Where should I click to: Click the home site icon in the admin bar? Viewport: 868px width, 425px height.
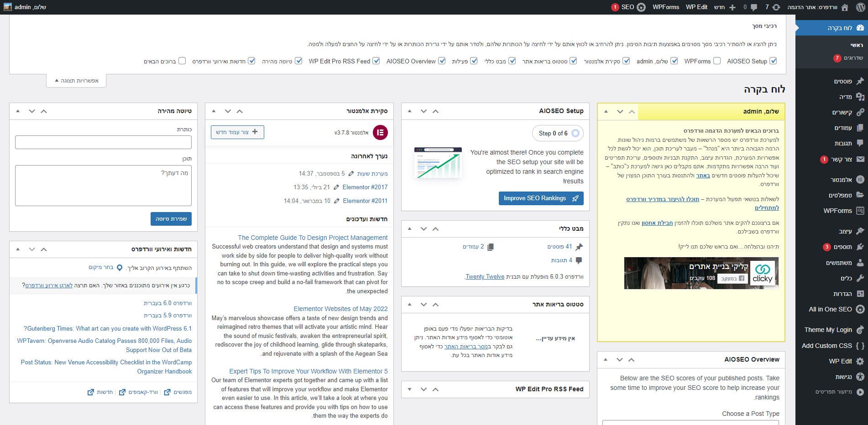[x=845, y=7]
